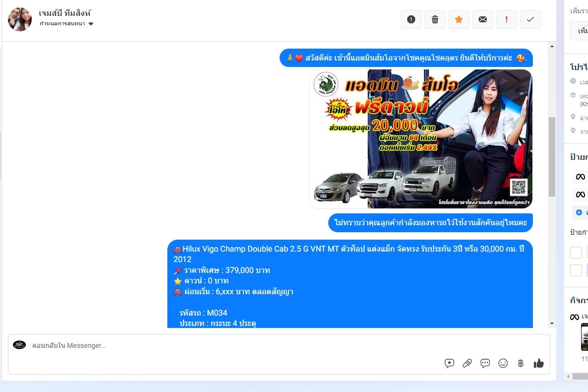
Task: Tick the second suggested label checkbox
Action: point(576,270)
